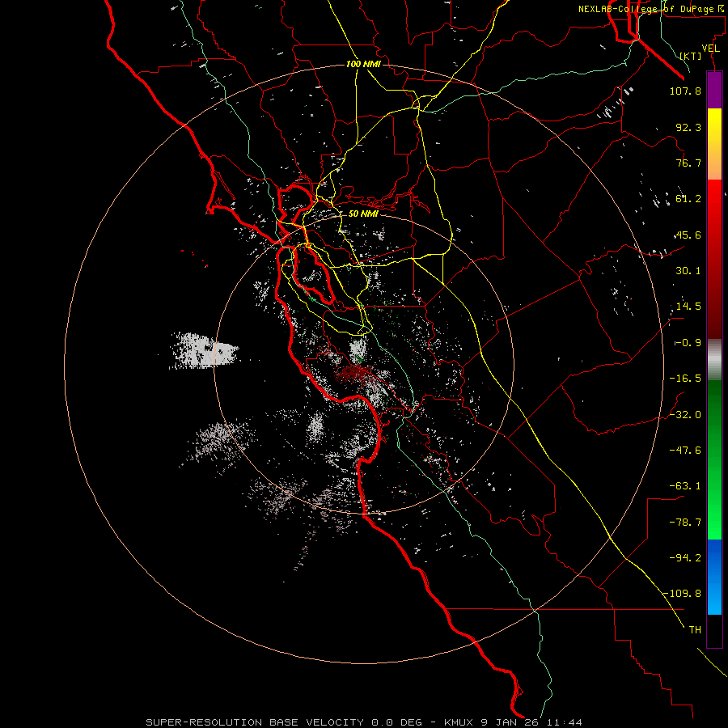Click the 50 NMI range ring label
Viewport: 728px width, 728px height.
(x=363, y=214)
